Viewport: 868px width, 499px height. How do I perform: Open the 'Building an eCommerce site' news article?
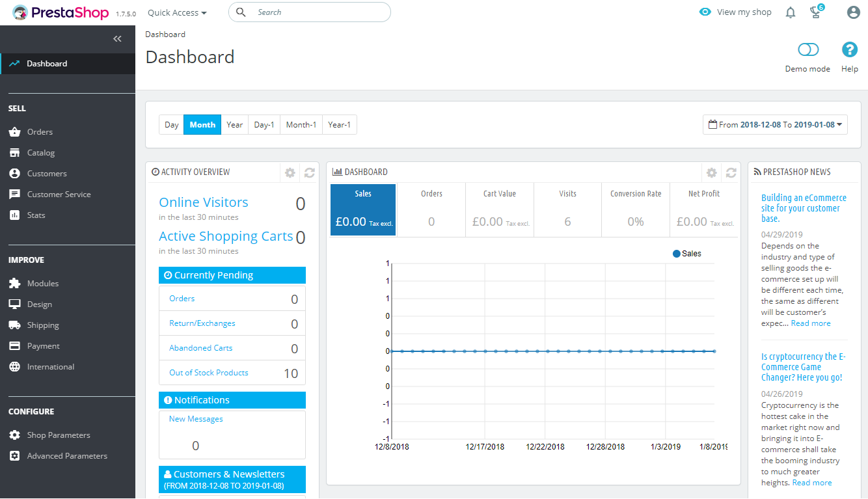point(804,208)
